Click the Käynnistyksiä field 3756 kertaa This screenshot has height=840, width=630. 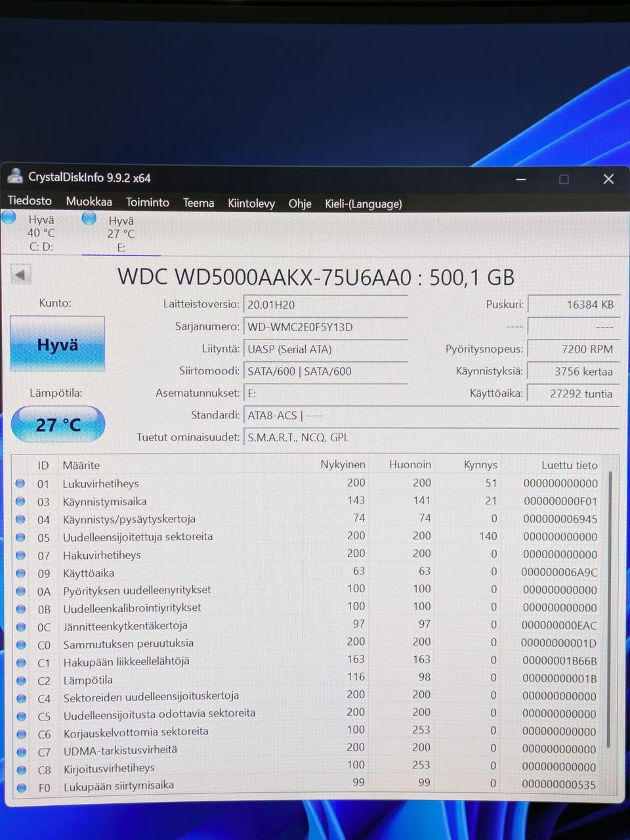coord(573,371)
